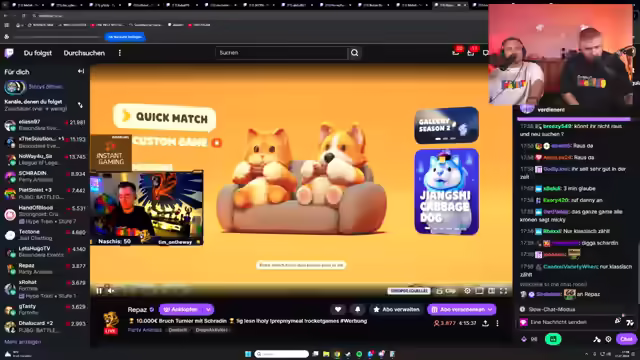Expand the Anklopfen dropdown arrow

tap(208, 309)
